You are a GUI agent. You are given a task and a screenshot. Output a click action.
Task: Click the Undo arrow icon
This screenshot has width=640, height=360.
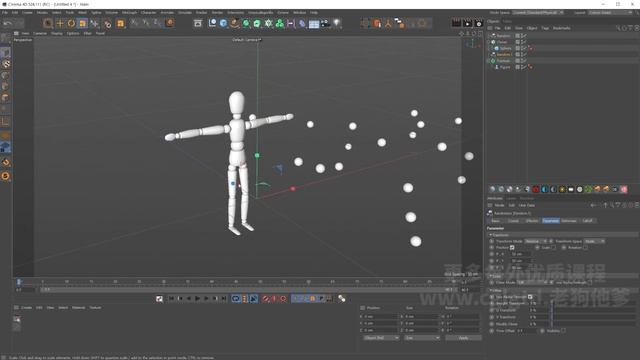(x=7, y=24)
